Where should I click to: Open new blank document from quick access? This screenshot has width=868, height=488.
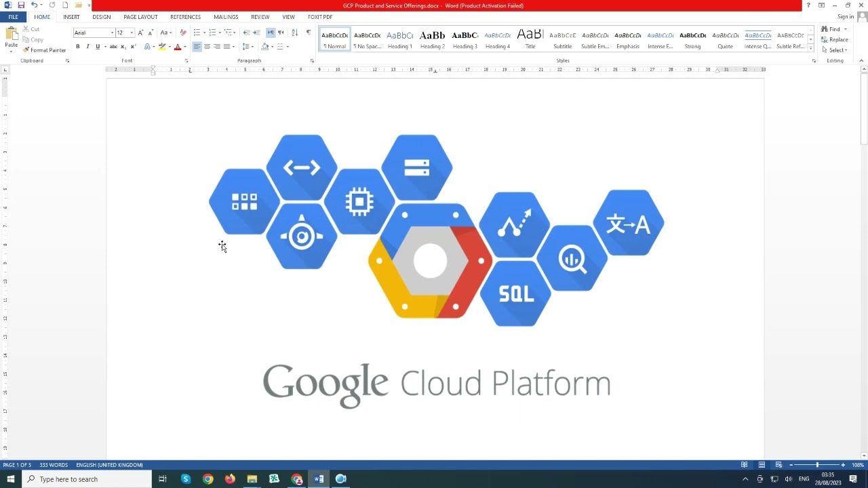(65, 5)
